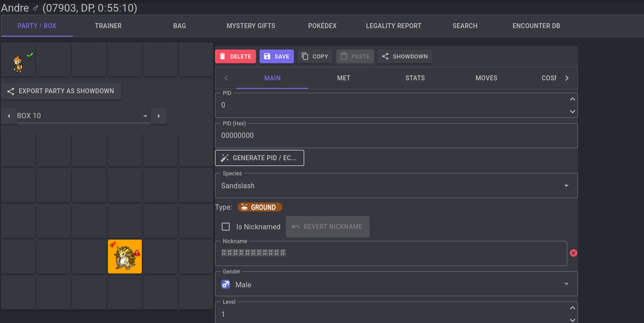Click the Generate PID / EC magic wand button
The height and width of the screenshot is (323, 644).
[259, 158]
